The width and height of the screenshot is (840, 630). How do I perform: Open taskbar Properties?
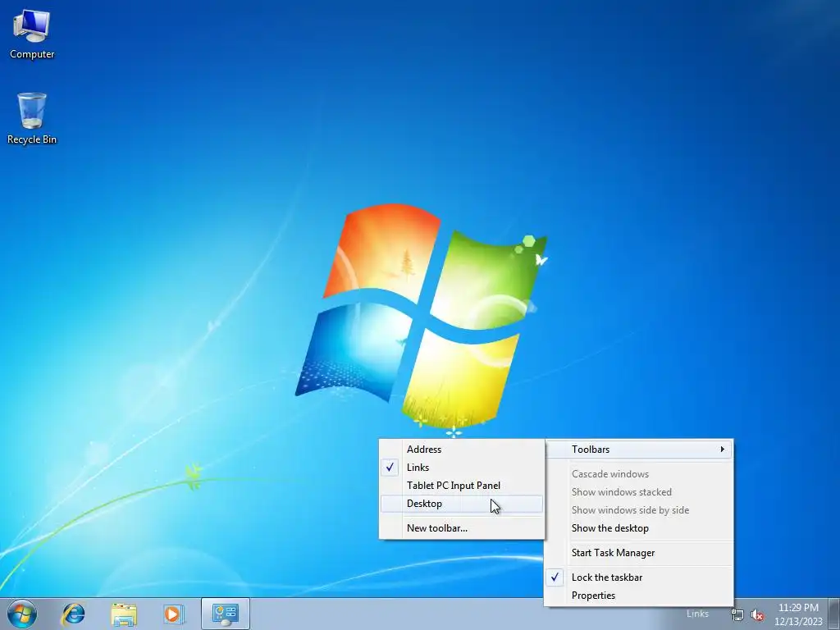click(638, 596)
